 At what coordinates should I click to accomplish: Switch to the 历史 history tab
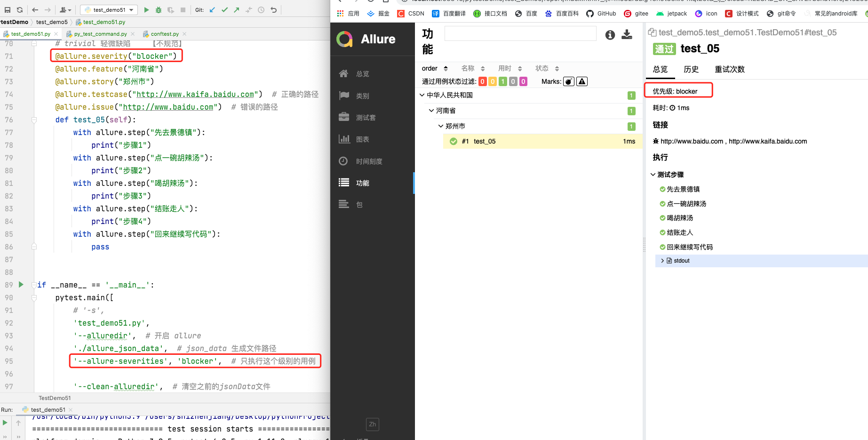[x=691, y=69]
